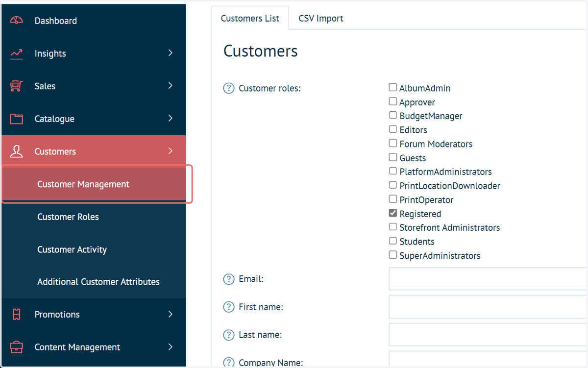The image size is (588, 368).
Task: Collapse the Customers menu chevron
Action: 171,151
